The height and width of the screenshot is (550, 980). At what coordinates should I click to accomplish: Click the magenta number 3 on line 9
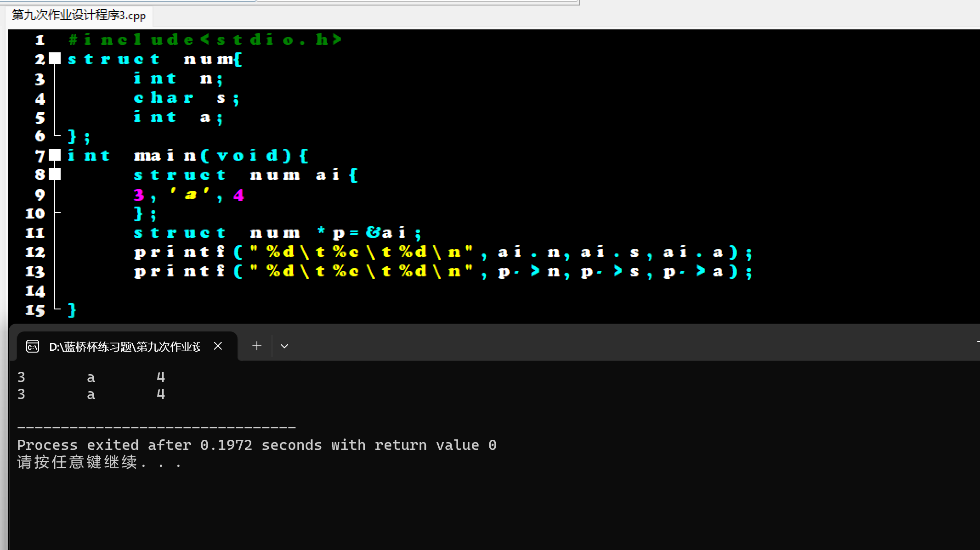(x=139, y=195)
